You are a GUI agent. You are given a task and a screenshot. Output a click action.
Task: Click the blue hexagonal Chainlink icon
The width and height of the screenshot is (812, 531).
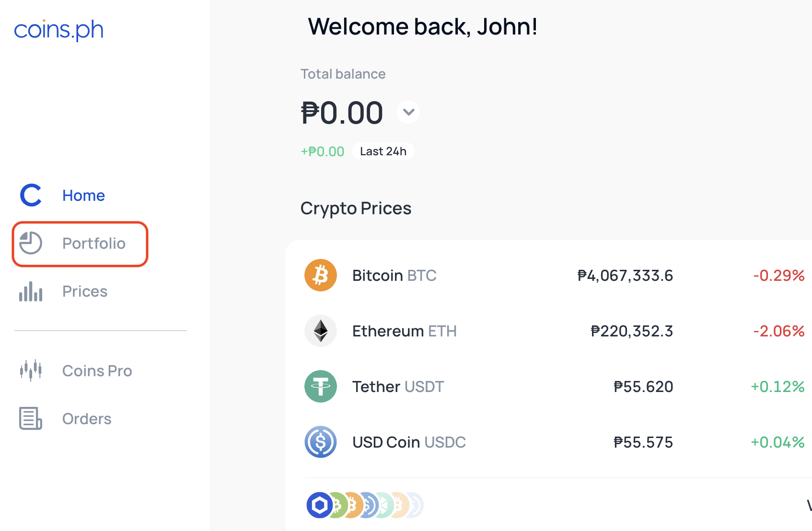[x=320, y=505]
